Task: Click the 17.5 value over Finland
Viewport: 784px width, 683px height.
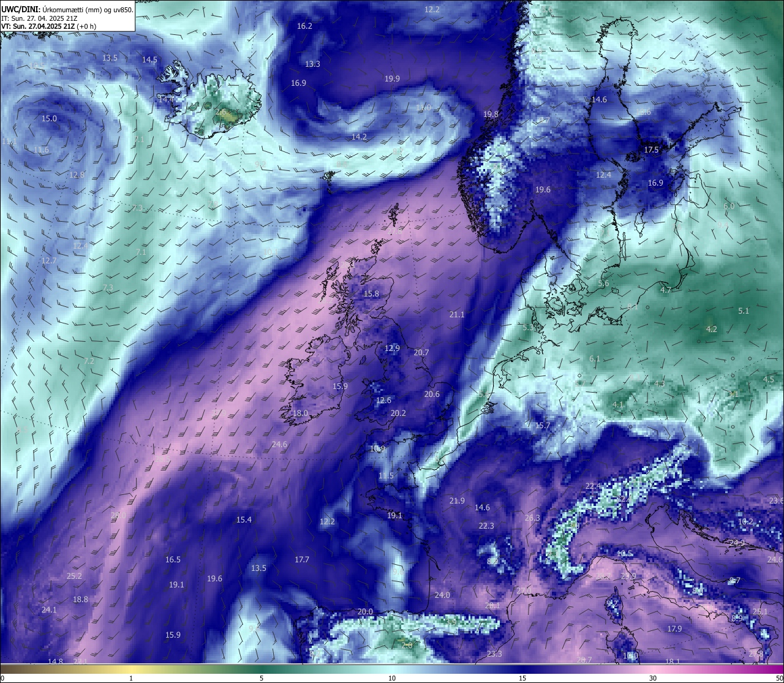Action: (651, 150)
